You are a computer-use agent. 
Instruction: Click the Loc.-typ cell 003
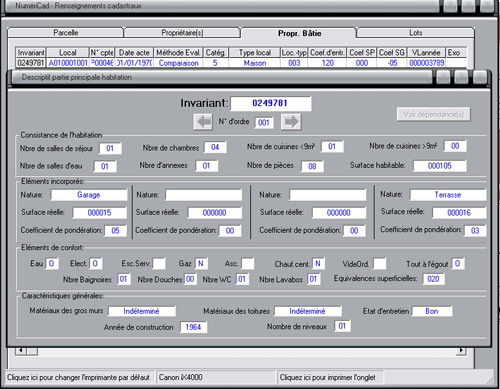click(294, 63)
